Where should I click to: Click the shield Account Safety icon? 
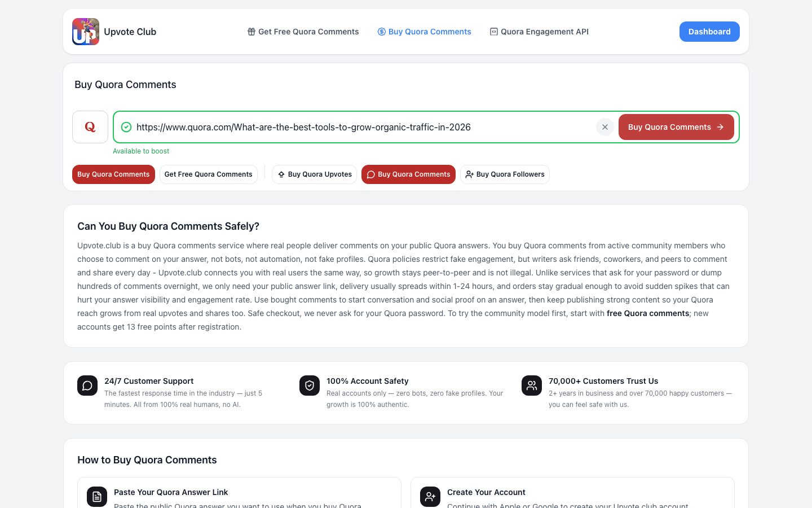click(x=310, y=386)
